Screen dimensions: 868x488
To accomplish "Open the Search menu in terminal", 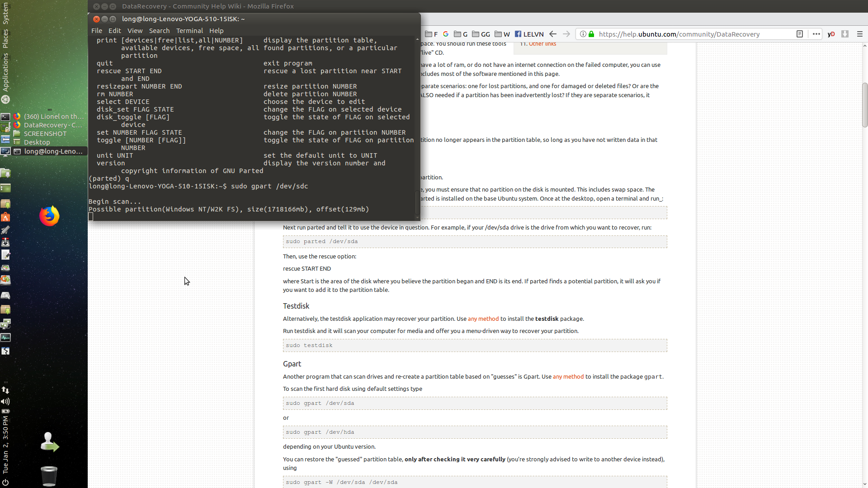I will [159, 31].
